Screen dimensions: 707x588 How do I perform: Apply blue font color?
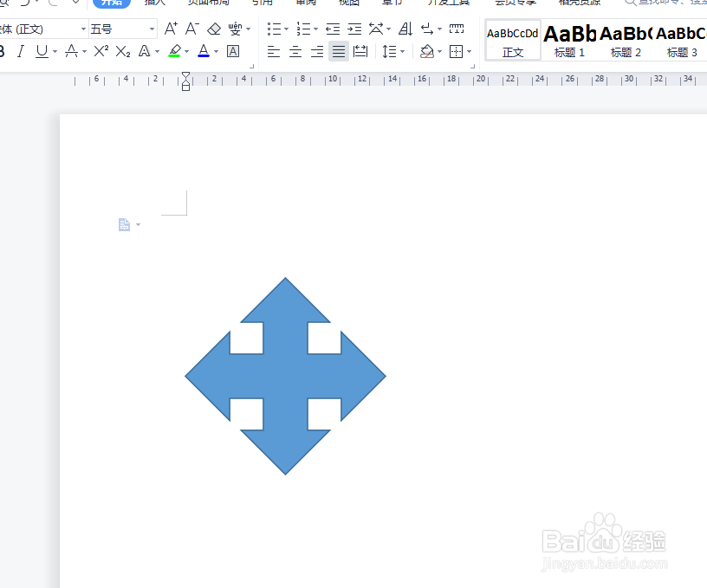click(x=204, y=51)
